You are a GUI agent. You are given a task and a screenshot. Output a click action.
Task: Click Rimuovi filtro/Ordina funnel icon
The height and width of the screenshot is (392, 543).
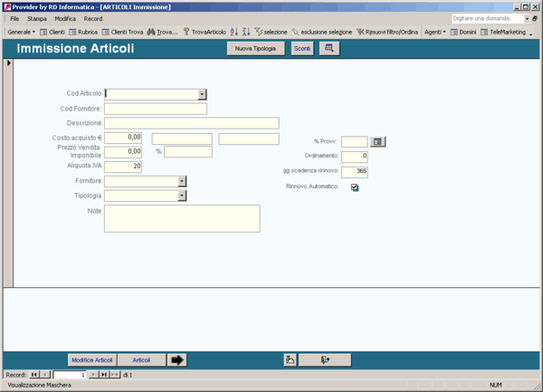(360, 32)
